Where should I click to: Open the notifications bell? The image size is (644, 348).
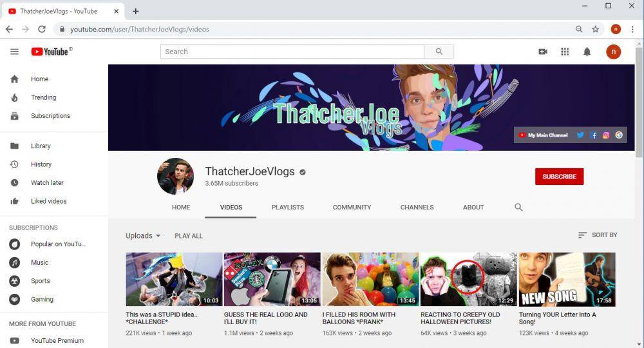pos(587,52)
